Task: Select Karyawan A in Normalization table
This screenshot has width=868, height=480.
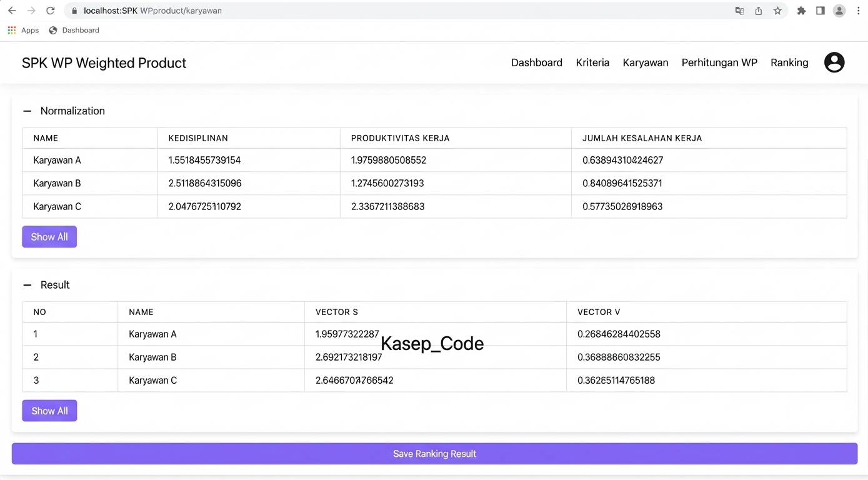Action: click(x=57, y=160)
